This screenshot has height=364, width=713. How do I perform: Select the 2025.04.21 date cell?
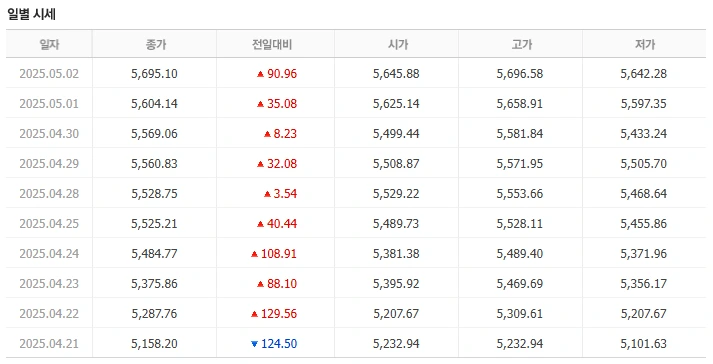click(49, 344)
